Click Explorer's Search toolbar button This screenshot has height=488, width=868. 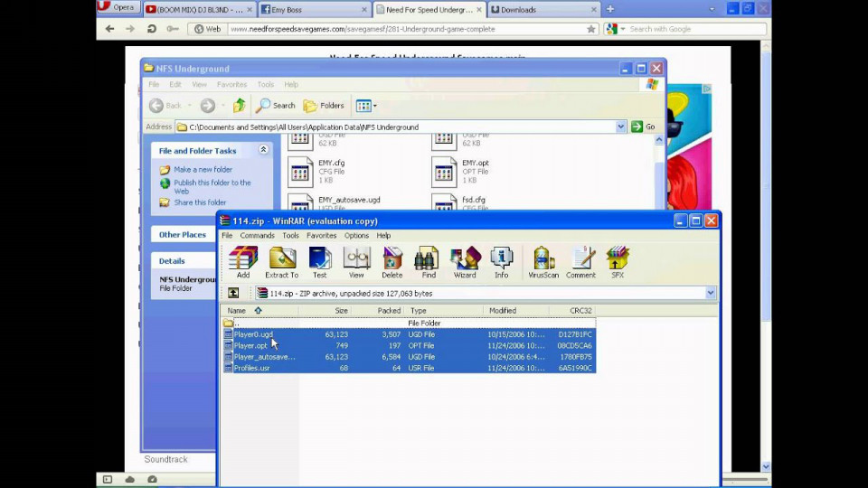pyautogui.click(x=276, y=105)
